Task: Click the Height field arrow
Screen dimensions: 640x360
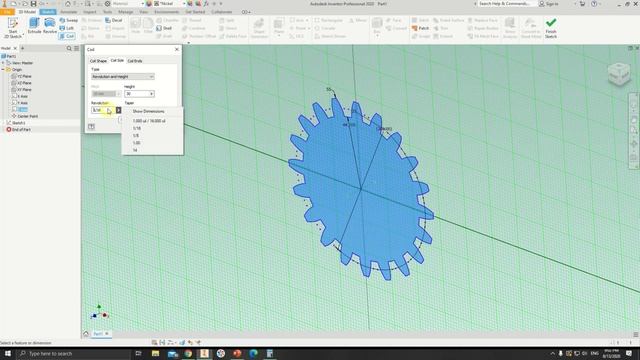Action: coord(151,94)
